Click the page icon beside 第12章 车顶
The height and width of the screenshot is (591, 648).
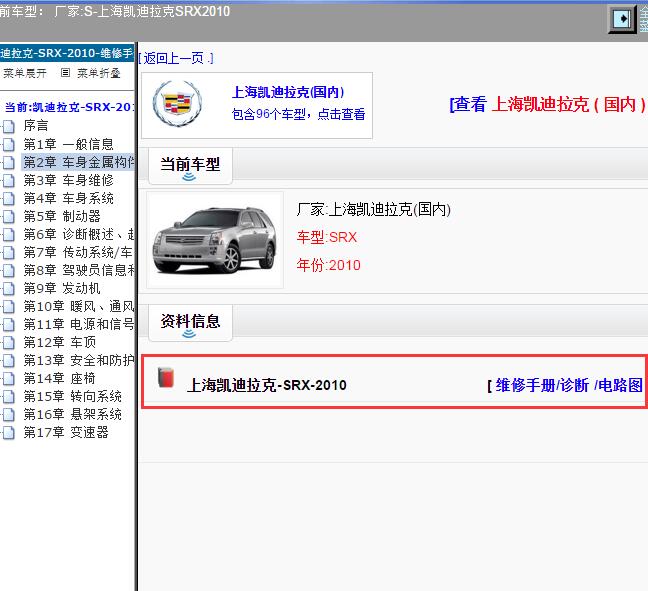pos(9,343)
